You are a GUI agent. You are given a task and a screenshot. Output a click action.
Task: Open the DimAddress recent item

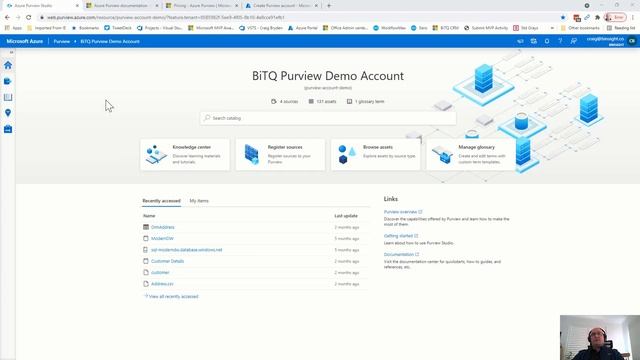click(x=162, y=227)
